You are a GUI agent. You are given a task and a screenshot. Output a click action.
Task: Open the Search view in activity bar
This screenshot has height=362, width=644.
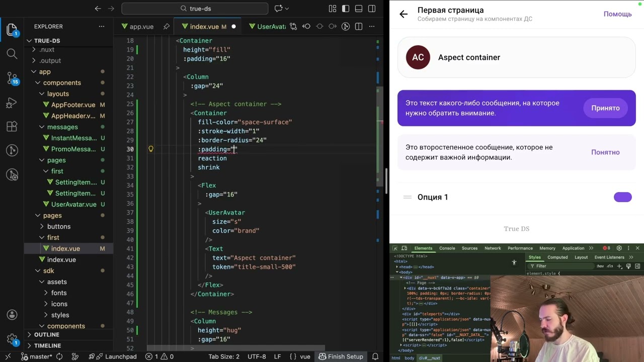[12, 53]
